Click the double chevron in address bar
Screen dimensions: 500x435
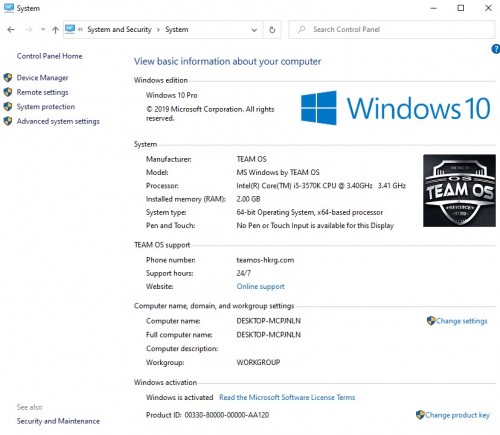[x=80, y=30]
